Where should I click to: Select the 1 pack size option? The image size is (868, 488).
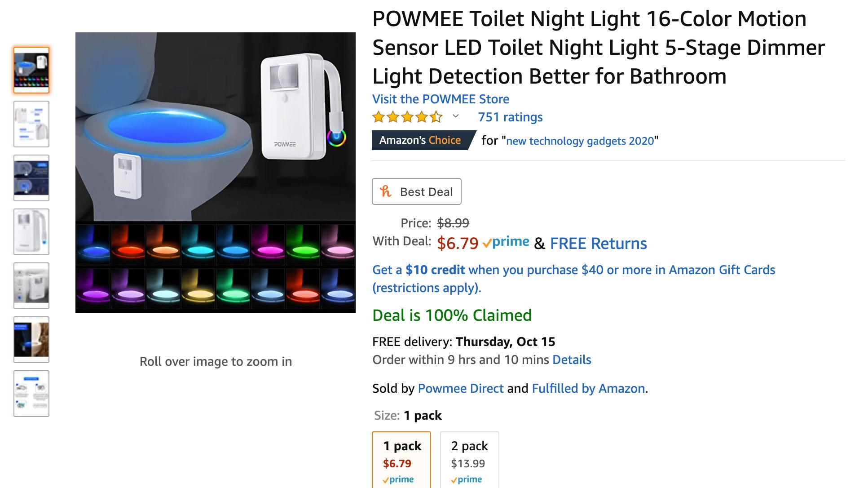pyautogui.click(x=401, y=458)
